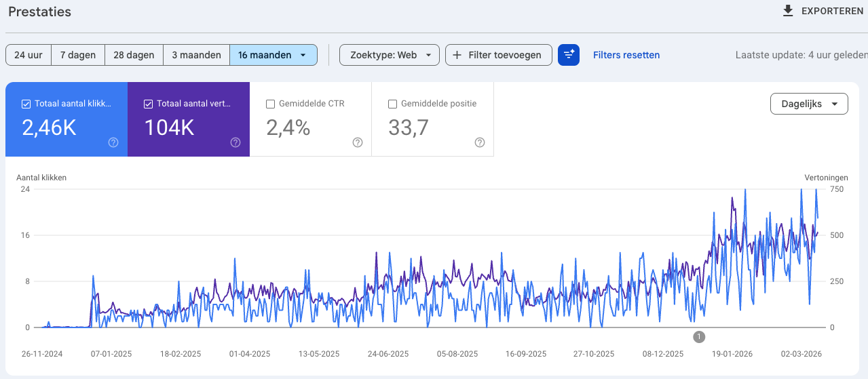The height and width of the screenshot is (379, 868).
Task: Uncheck the Totaal aantal vertoningen checkbox
Action: (x=149, y=104)
